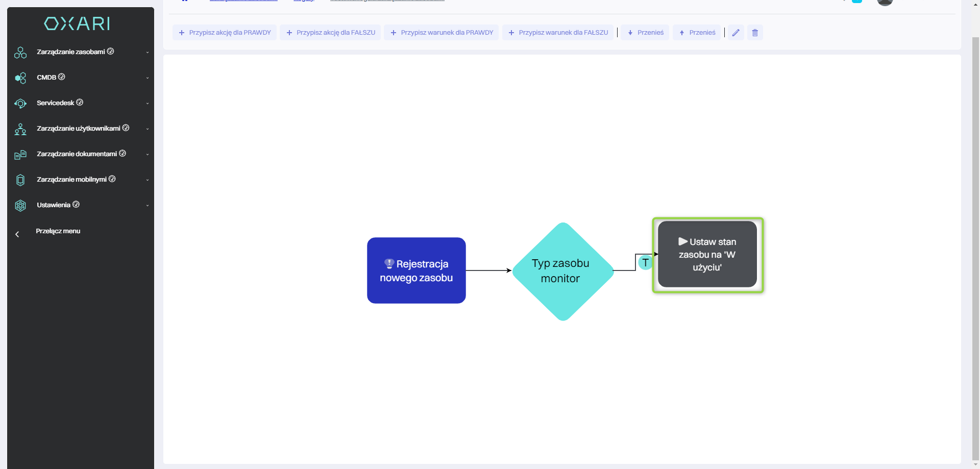Click the OXARI logo
This screenshot has height=469, width=980.
coord(77,23)
